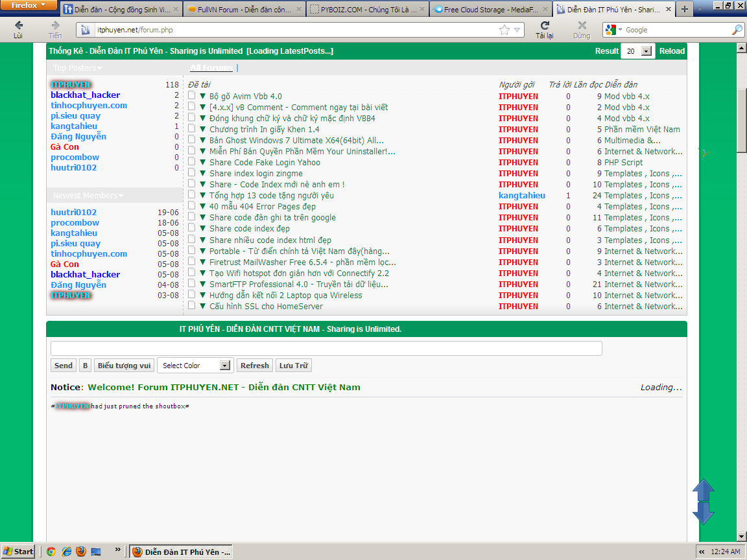Click the blue scroll-up arrow on page
Screen dimensions: 747x560
[704, 489]
